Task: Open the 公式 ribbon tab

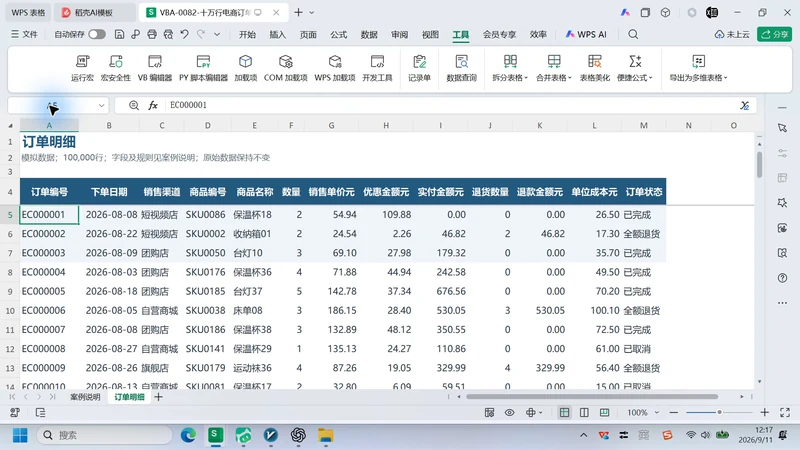Action: coord(338,34)
